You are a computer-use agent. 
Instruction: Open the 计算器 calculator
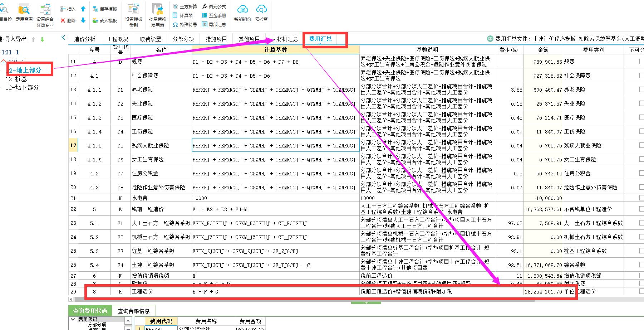coord(183,15)
